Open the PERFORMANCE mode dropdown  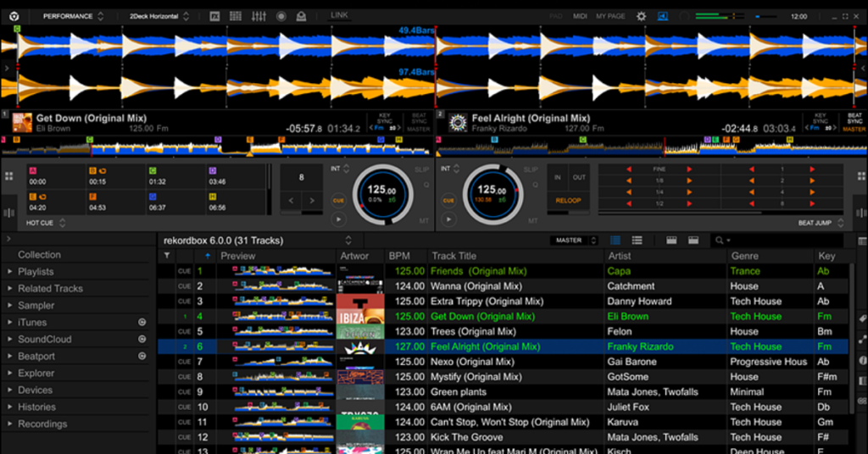click(73, 16)
